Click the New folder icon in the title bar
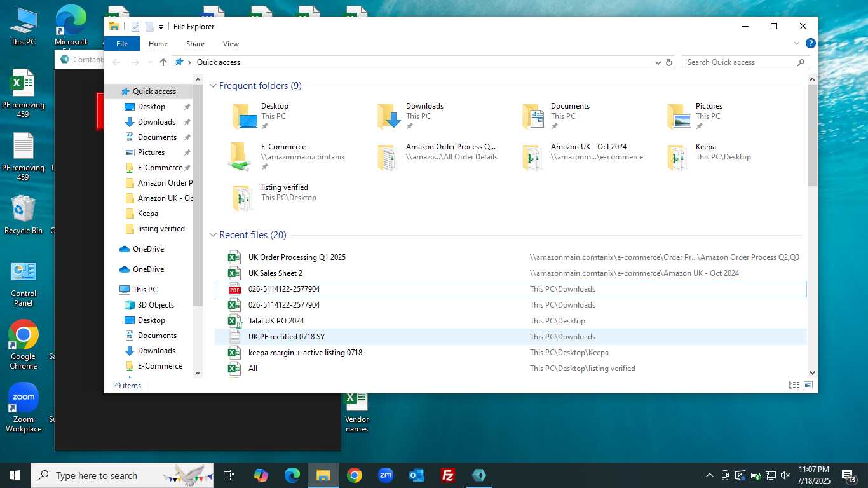This screenshot has width=868, height=488. (149, 27)
